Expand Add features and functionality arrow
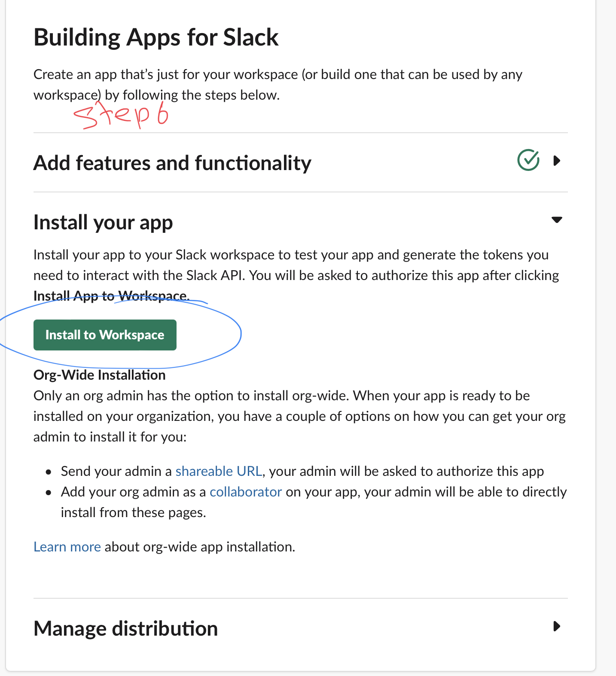616x676 pixels. (557, 161)
